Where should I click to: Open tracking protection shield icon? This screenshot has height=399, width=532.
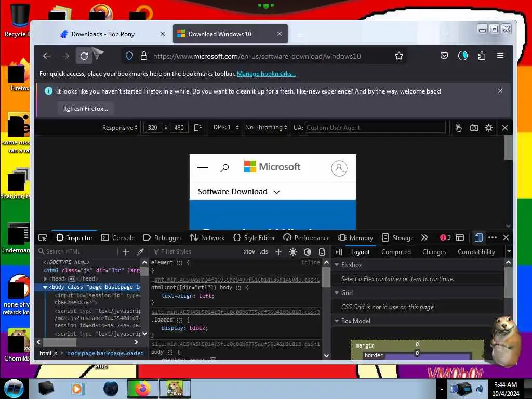click(129, 56)
